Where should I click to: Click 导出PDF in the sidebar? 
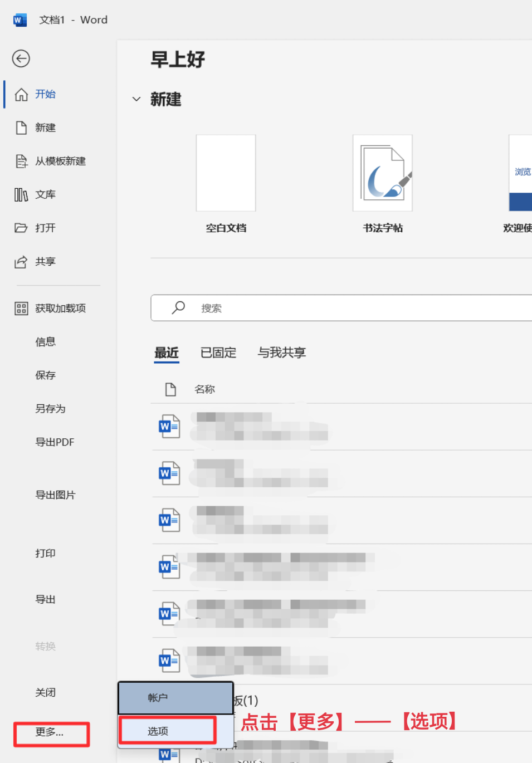tap(55, 442)
